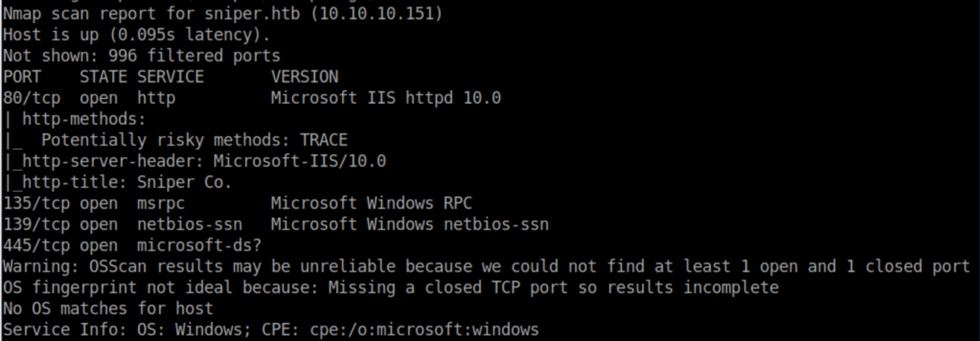Click the microsoft-ds? service name
Image resolution: width=980 pixels, height=341 pixels.
click(189, 245)
